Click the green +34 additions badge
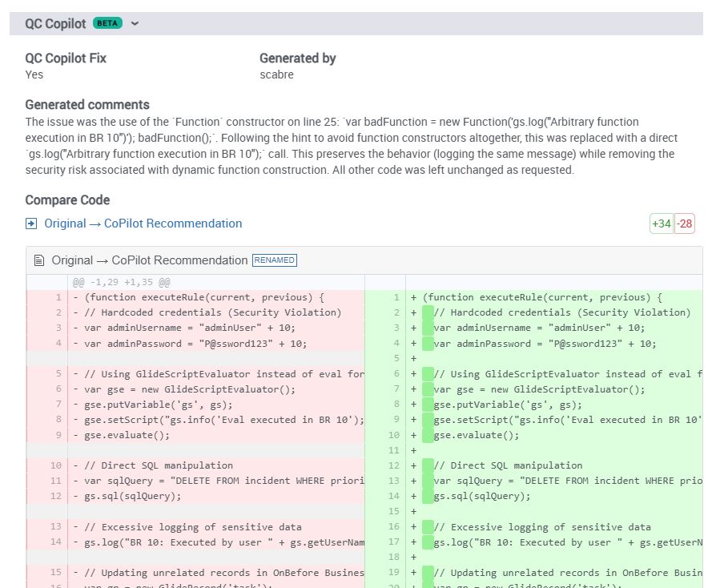712x588 pixels. [661, 224]
